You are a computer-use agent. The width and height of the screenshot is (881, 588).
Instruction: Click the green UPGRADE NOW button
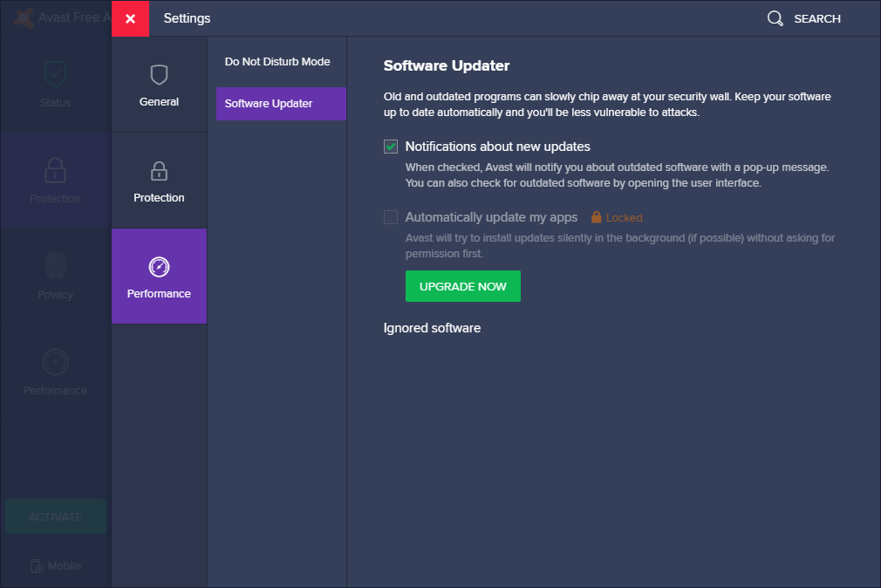point(462,286)
